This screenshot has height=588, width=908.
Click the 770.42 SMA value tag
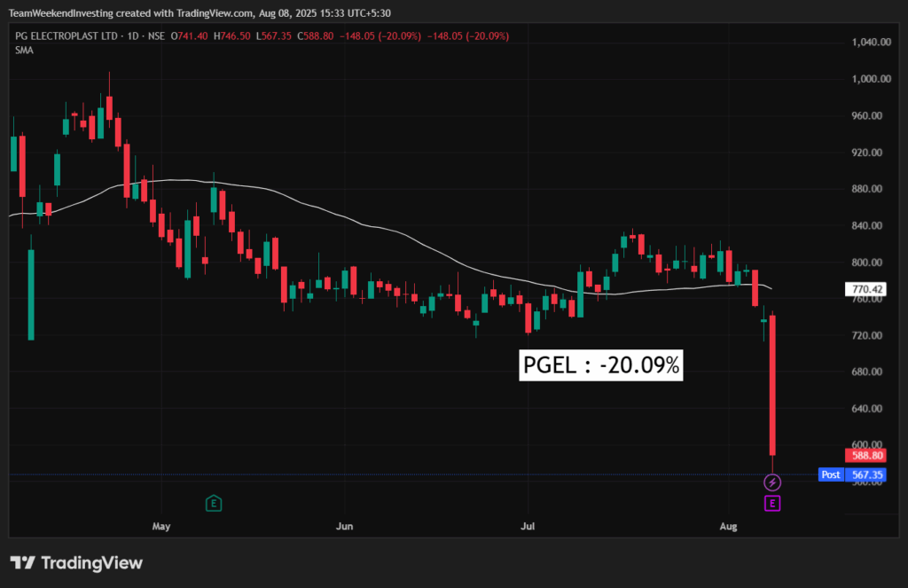[x=865, y=288]
